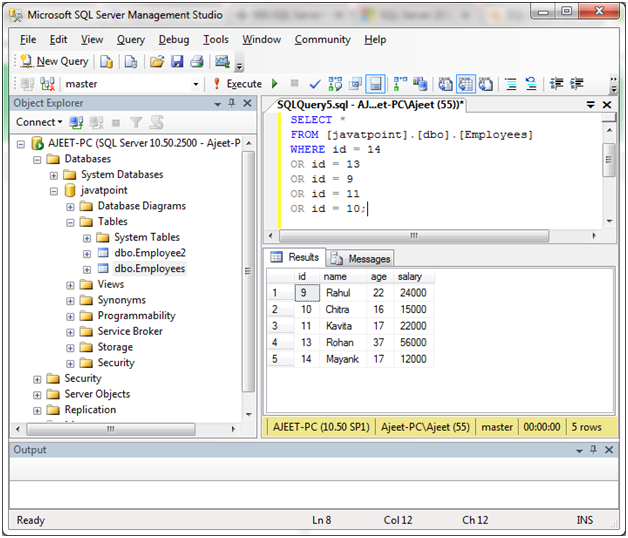Toggle Include Client Statistics icon
The width and height of the screenshot is (628, 538).
[x=420, y=84]
